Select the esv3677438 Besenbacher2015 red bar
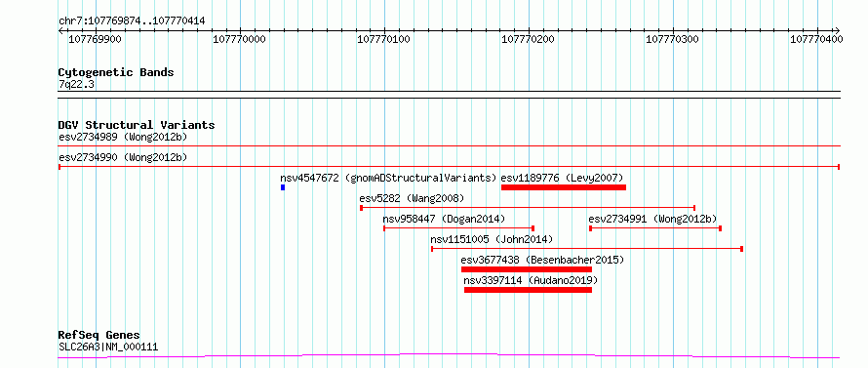 point(527,269)
